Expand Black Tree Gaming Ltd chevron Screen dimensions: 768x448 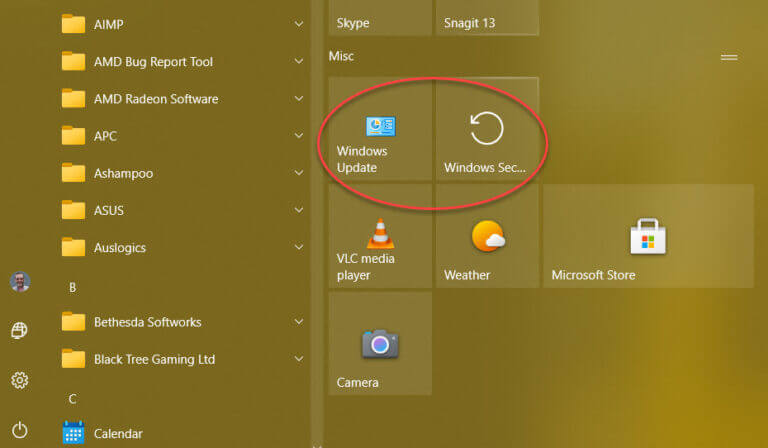pyautogui.click(x=299, y=359)
